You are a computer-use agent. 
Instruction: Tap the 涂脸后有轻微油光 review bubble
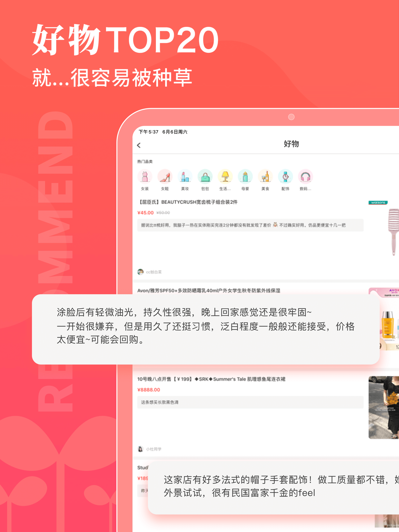[206, 329]
